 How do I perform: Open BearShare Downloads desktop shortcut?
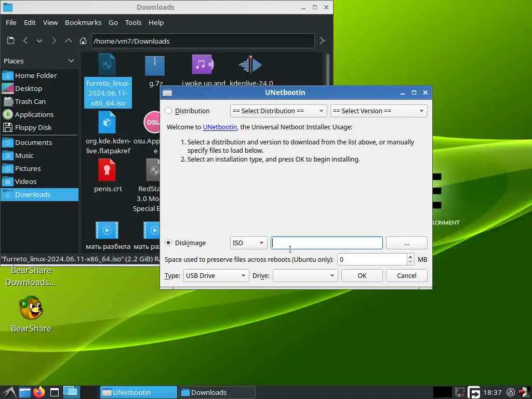31,276
